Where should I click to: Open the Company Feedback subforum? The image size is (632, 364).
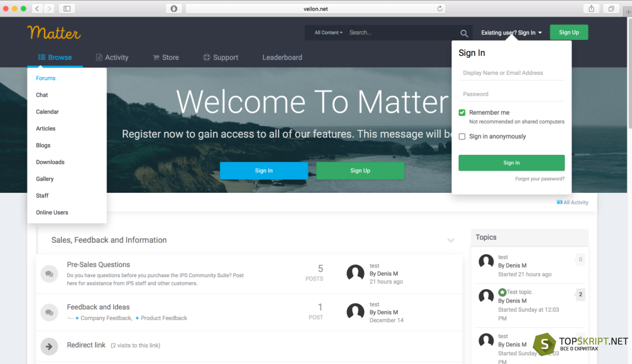click(x=106, y=318)
